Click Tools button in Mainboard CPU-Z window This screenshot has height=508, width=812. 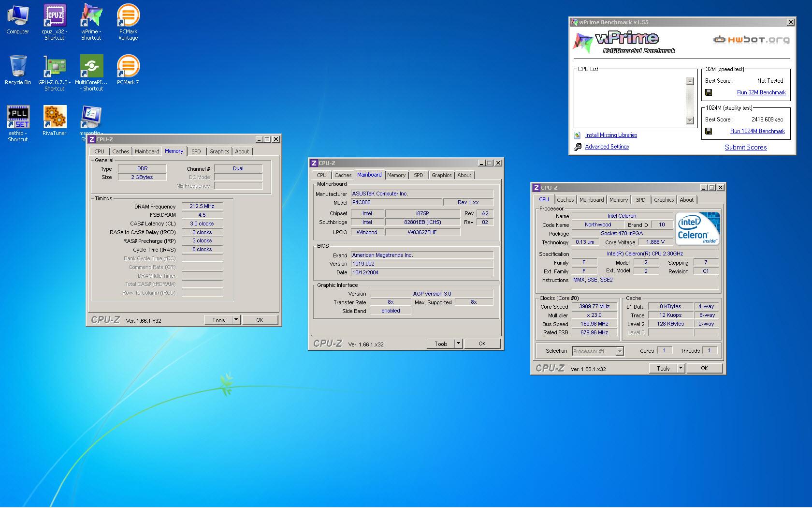(x=441, y=344)
